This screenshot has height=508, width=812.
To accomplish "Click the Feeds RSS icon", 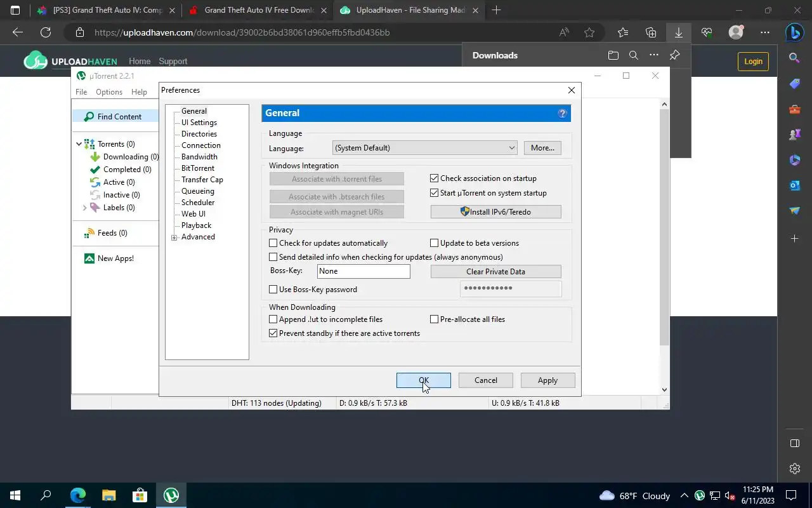I will [x=89, y=233].
